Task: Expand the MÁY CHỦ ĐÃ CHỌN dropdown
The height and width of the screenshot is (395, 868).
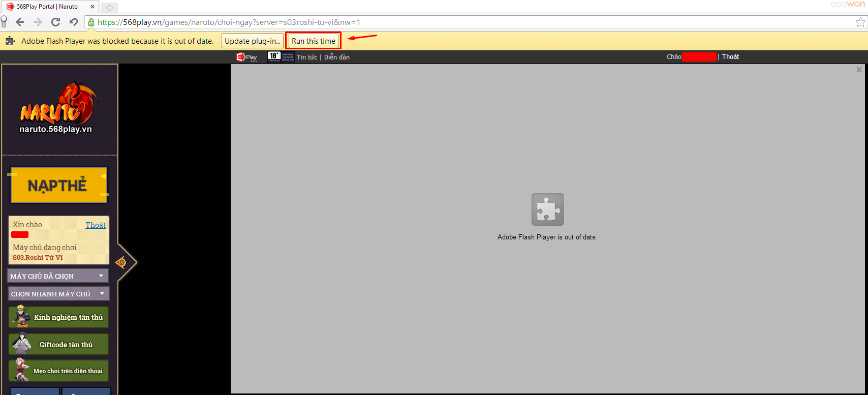Action: (x=58, y=276)
